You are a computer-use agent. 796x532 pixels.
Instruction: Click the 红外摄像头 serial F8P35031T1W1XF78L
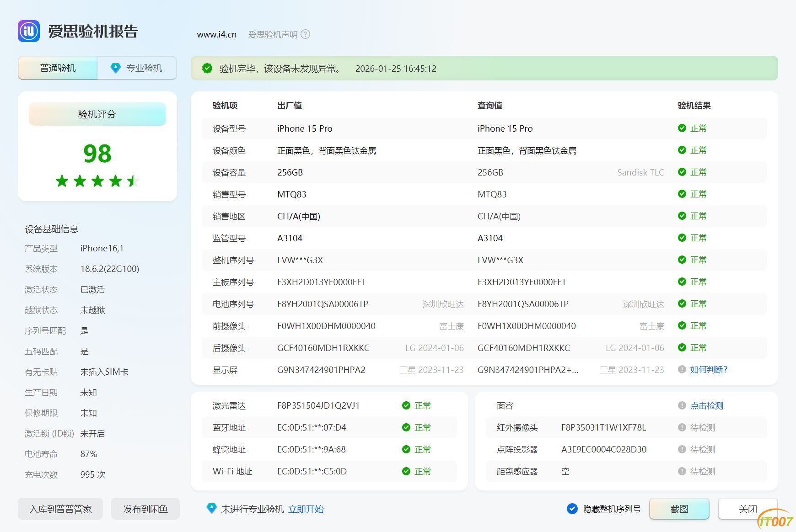[603, 427]
